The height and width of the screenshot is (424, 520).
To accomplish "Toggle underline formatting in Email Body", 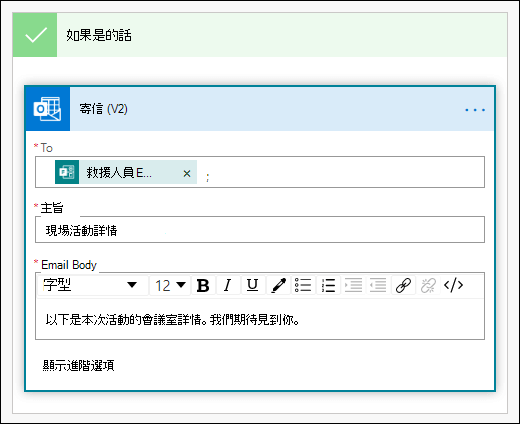I will 253,285.
